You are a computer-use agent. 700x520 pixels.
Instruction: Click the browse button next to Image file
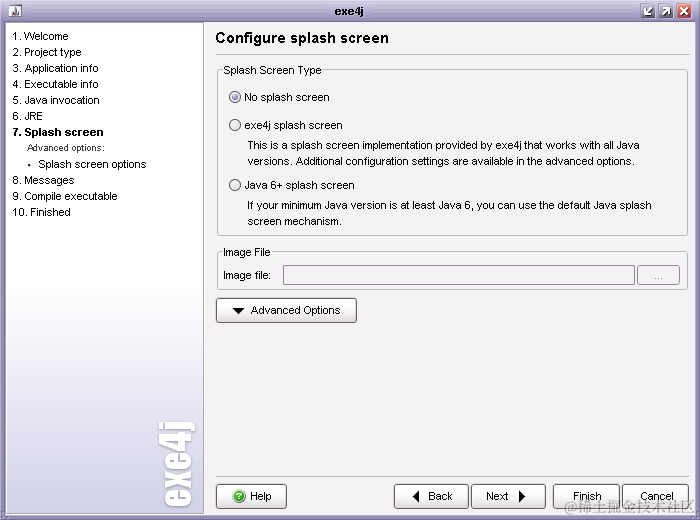(658, 275)
